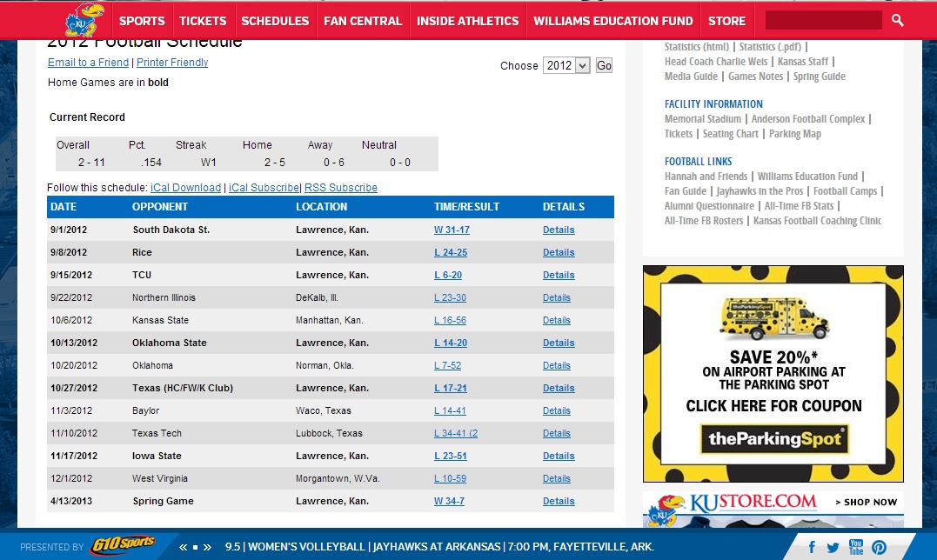Open the All-Time FB Stats link
The image size is (937, 560).
point(799,206)
